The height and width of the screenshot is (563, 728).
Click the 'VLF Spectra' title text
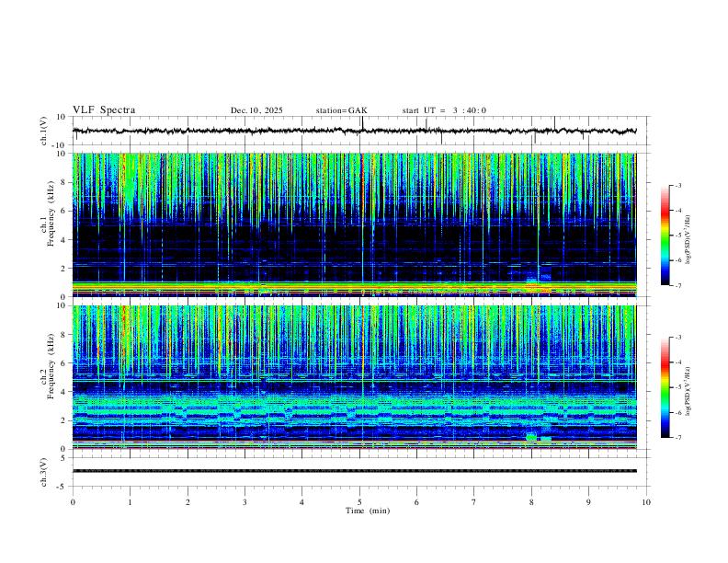point(104,110)
